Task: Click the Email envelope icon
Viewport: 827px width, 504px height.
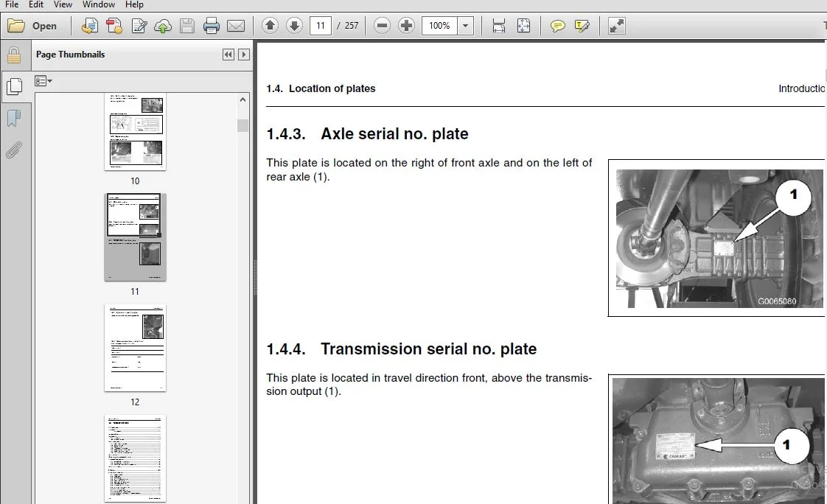Action: (236, 26)
